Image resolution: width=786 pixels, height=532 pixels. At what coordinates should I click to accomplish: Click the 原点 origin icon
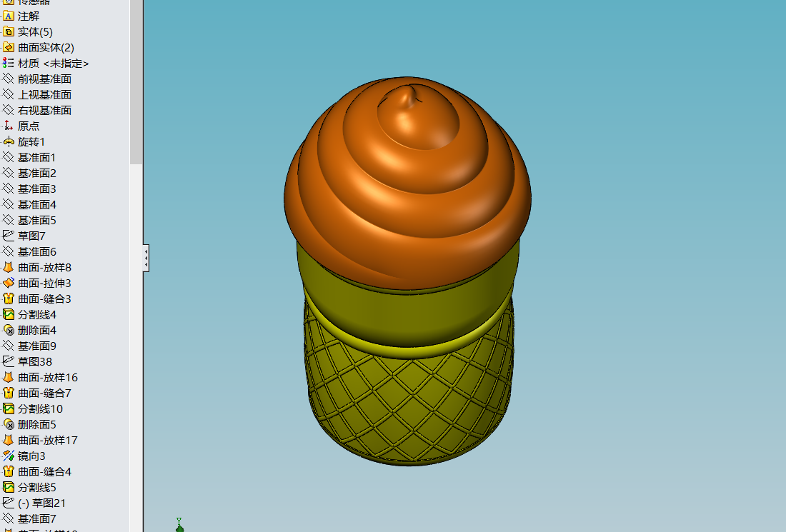(x=9, y=126)
